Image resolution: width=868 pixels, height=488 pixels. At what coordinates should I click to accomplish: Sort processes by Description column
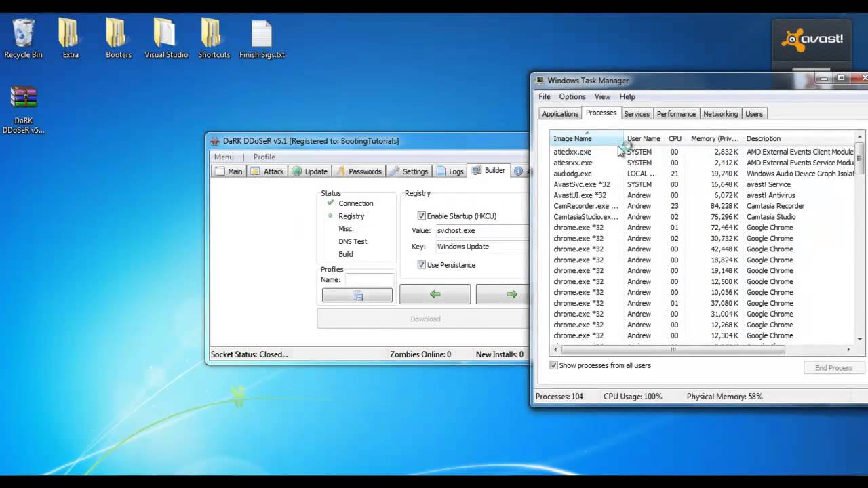pyautogui.click(x=799, y=138)
